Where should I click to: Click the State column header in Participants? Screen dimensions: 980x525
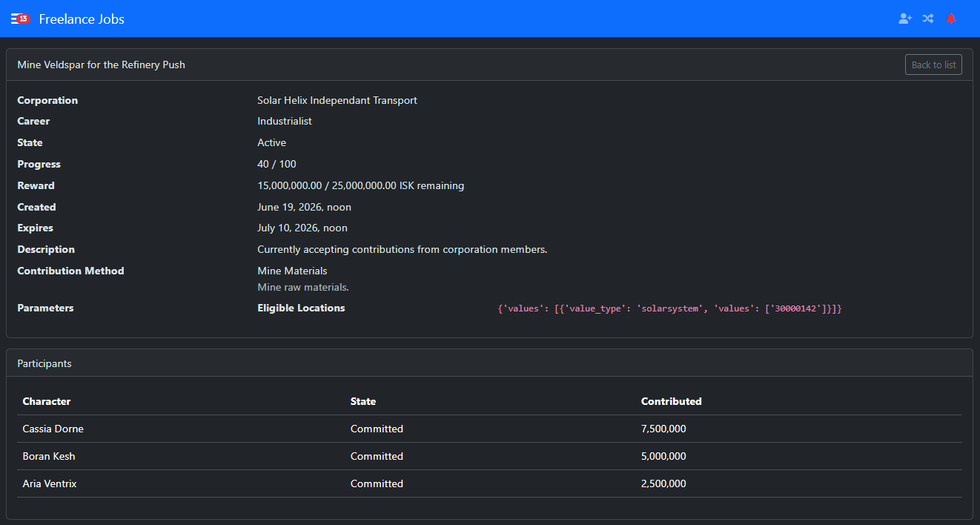(x=363, y=401)
